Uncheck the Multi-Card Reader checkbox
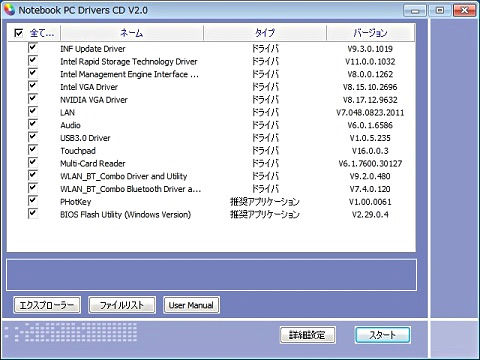 [33, 162]
